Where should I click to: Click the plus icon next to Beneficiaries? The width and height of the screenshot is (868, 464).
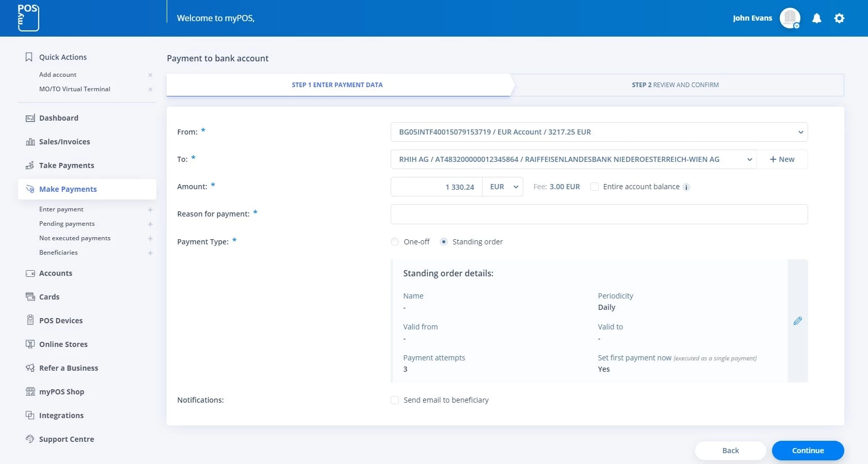(x=150, y=253)
